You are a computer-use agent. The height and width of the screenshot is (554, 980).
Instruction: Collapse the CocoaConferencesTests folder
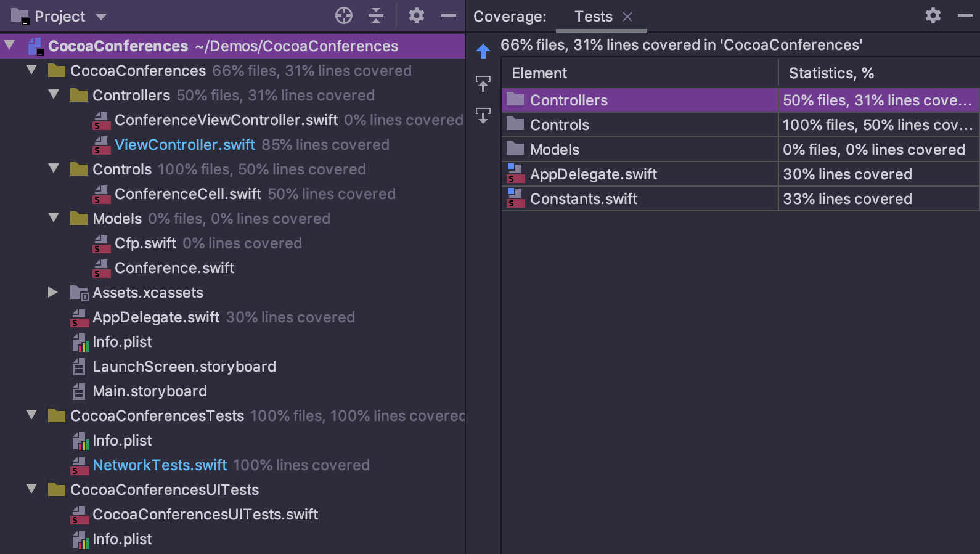[31, 415]
